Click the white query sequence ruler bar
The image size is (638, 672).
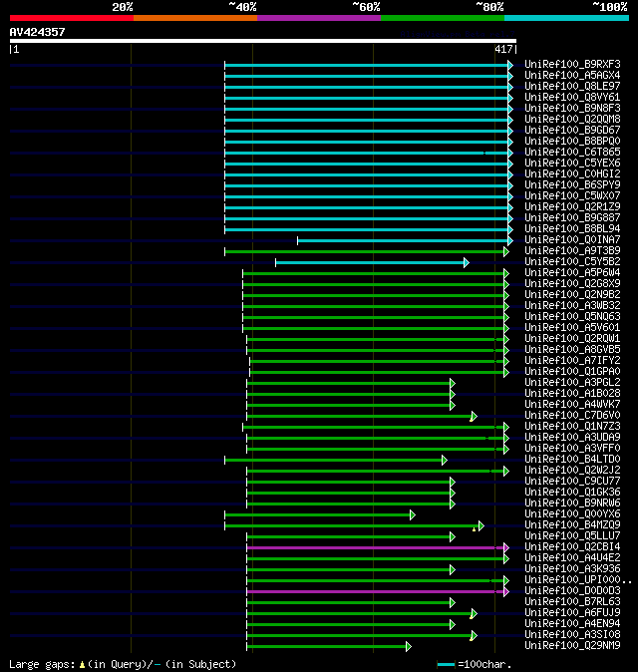tap(263, 41)
